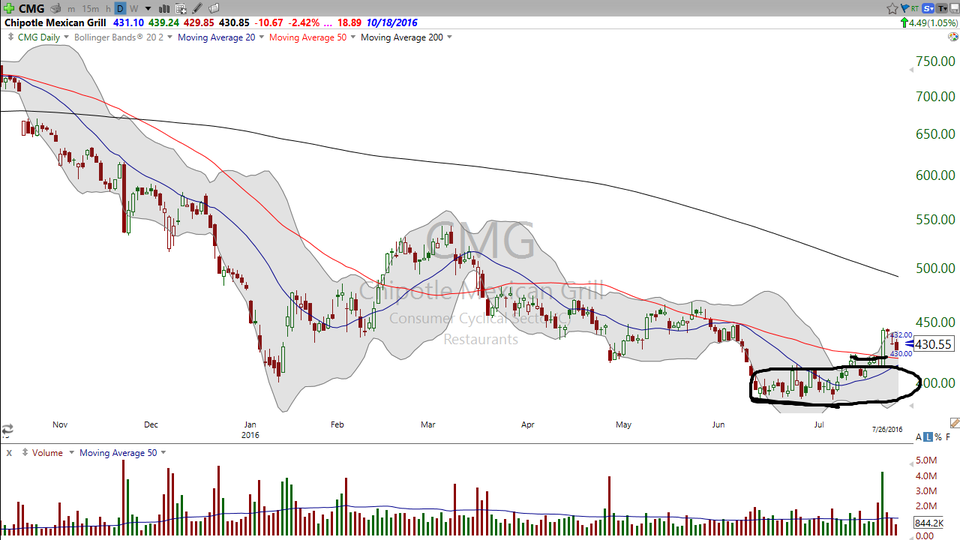
Task: Open the Volume dropdown arrow
Action: pos(71,453)
